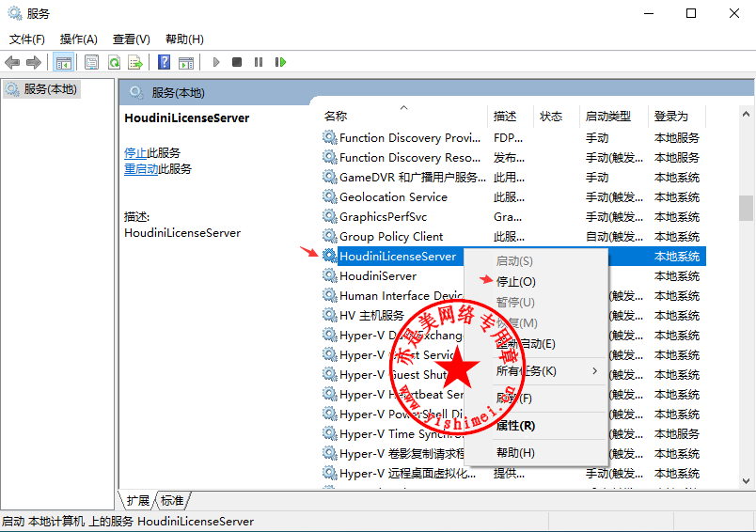The image size is (756, 532).
Task: Click the gear icon beside Group Policy Client
Action: [x=330, y=236]
